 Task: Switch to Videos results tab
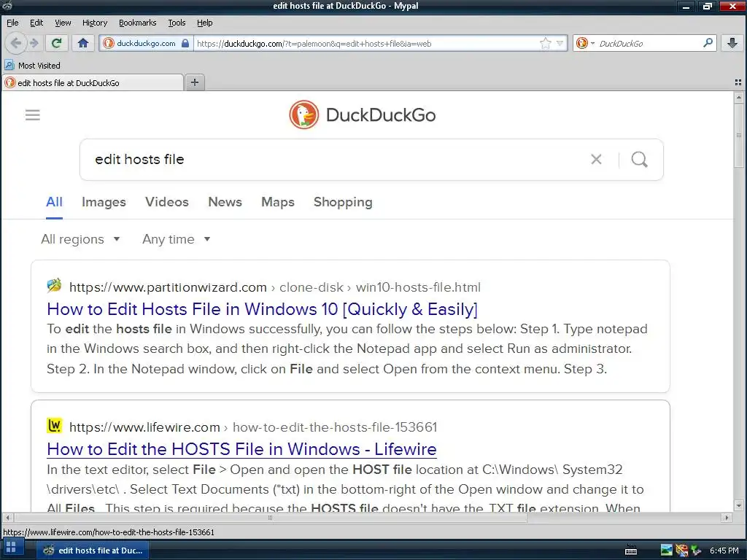tap(167, 202)
